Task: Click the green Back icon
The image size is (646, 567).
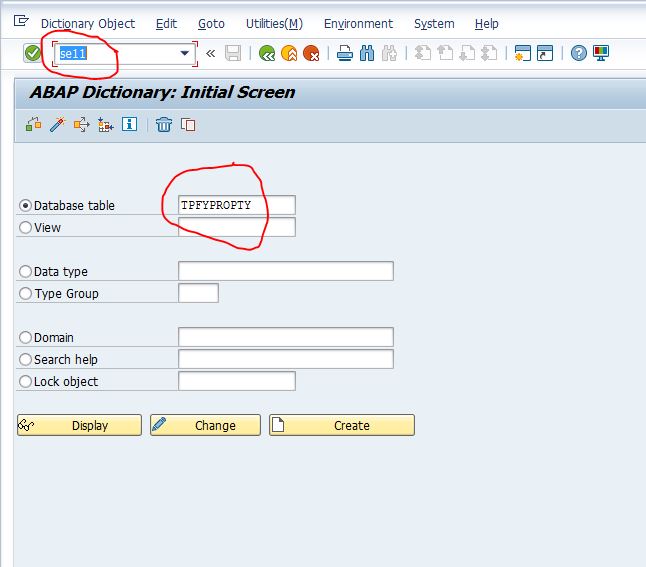Action: pyautogui.click(x=267, y=53)
